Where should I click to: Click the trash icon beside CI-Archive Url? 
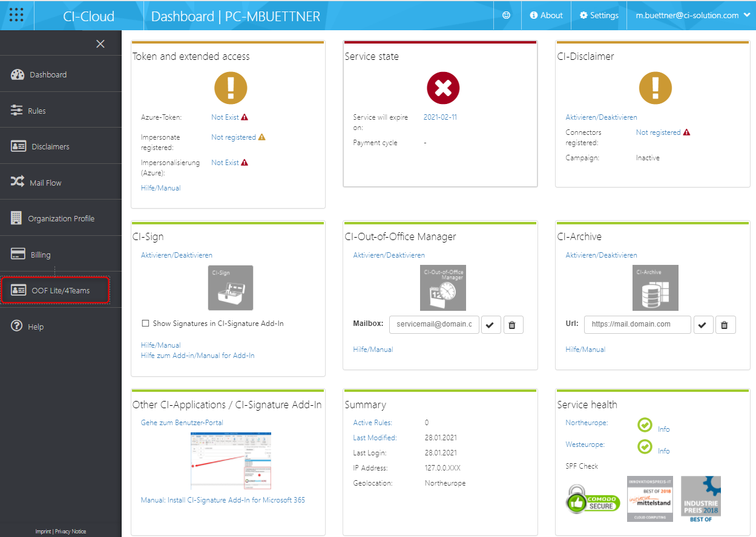coord(725,325)
